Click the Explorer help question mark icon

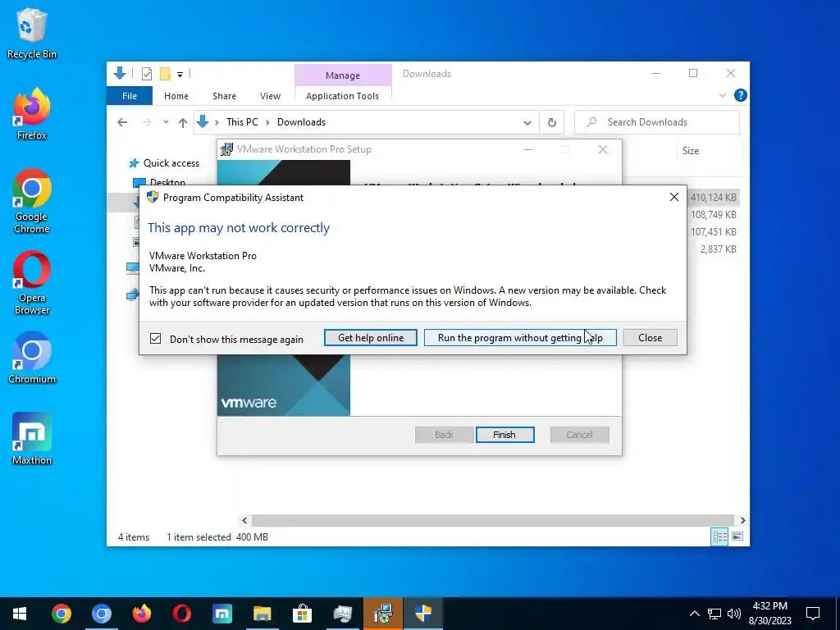pos(741,95)
